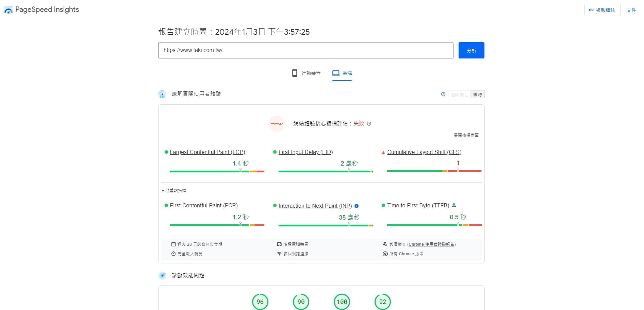644x310 pixels.
Task: Click the 其他重點指標 label
Action: (x=174, y=191)
